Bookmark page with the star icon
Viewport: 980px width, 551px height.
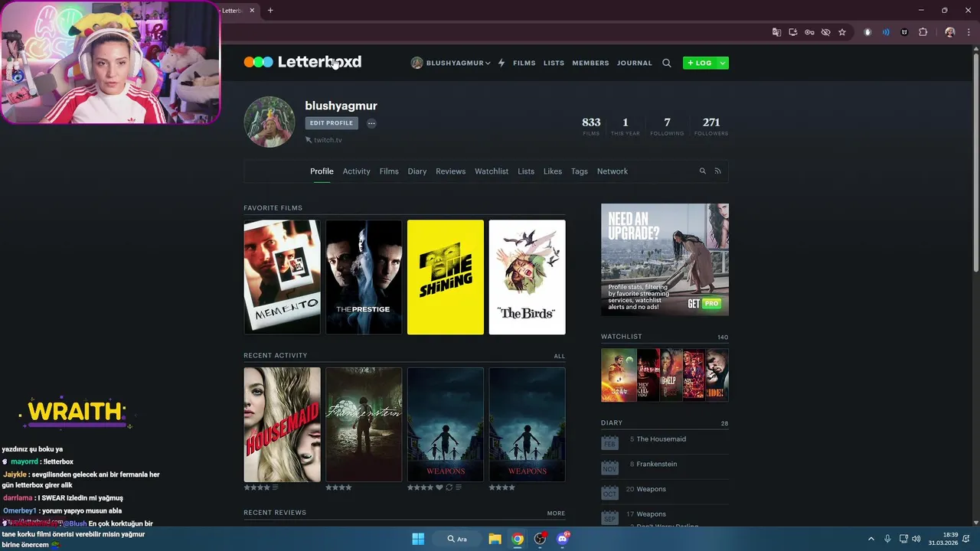[x=842, y=32]
